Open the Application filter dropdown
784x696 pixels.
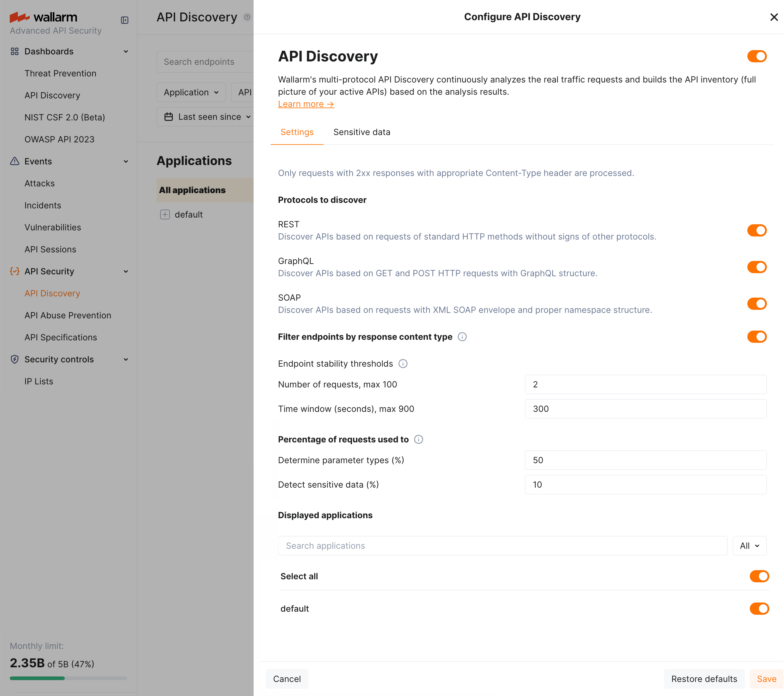click(x=191, y=92)
